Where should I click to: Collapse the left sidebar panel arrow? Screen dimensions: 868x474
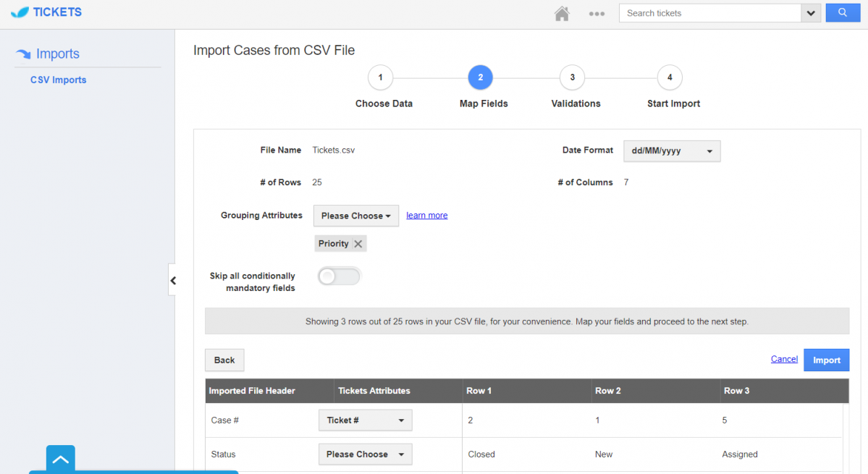pyautogui.click(x=172, y=280)
